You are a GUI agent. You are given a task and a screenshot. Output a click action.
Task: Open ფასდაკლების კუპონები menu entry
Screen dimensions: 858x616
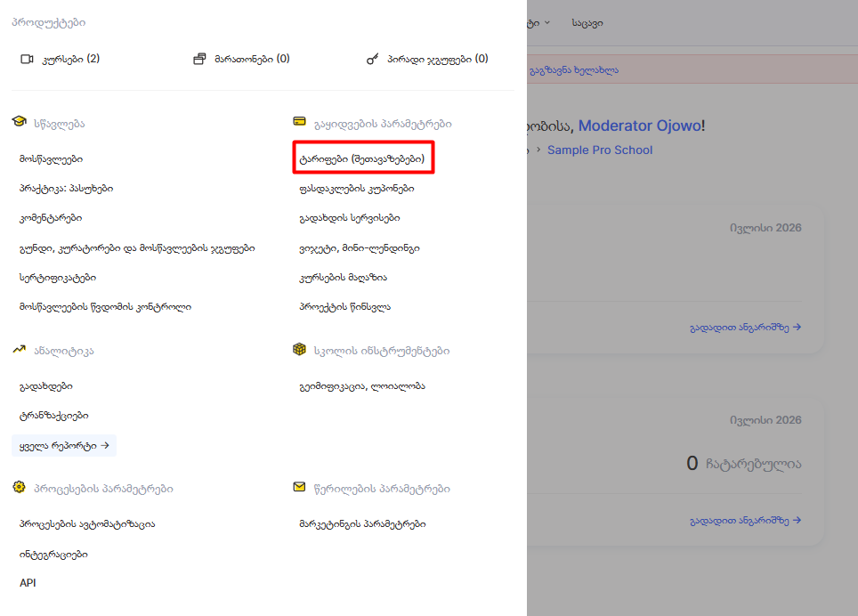click(357, 189)
